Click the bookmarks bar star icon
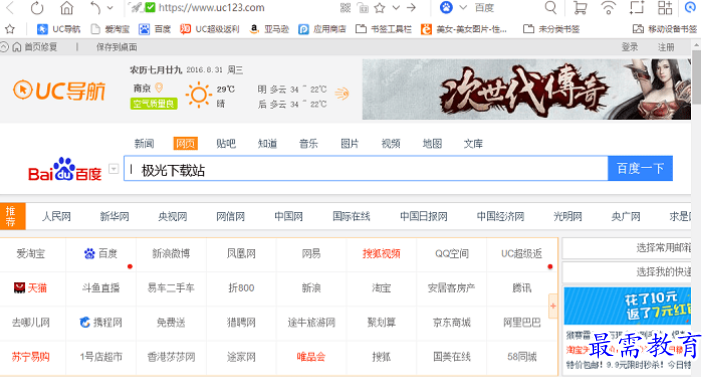The image size is (710, 377). (x=10, y=29)
